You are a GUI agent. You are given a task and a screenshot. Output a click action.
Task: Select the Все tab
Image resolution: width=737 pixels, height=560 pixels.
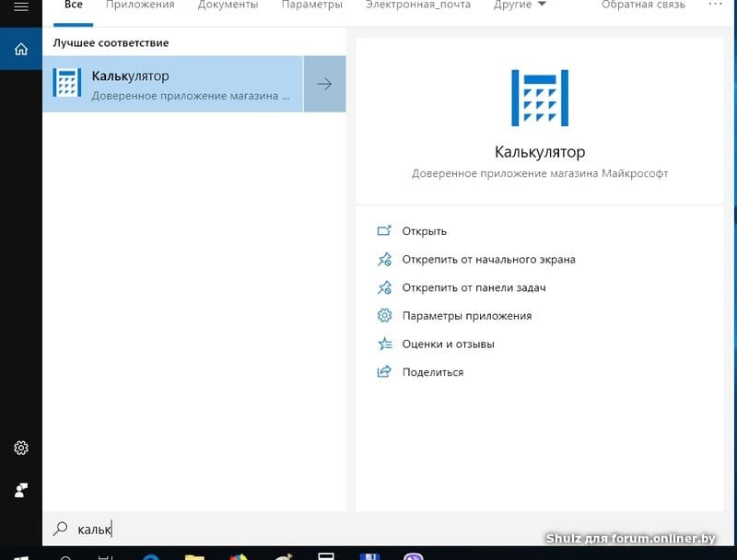pos(74,5)
